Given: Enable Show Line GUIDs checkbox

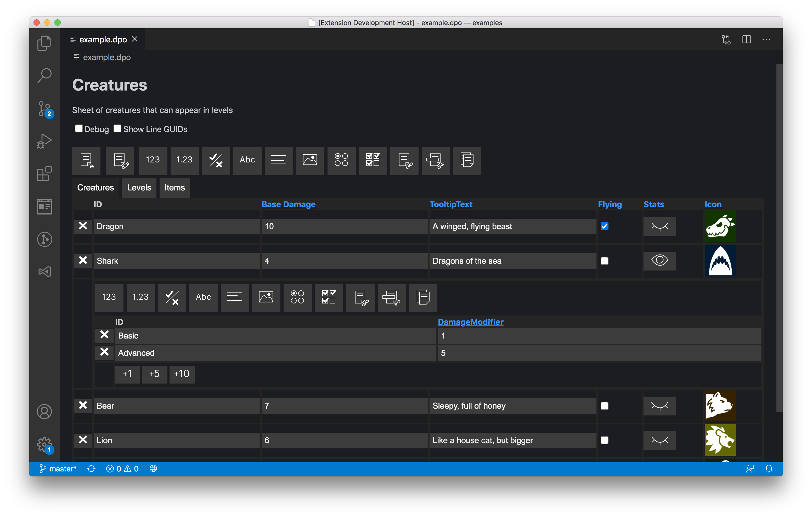Looking at the screenshot, I should 117,128.
